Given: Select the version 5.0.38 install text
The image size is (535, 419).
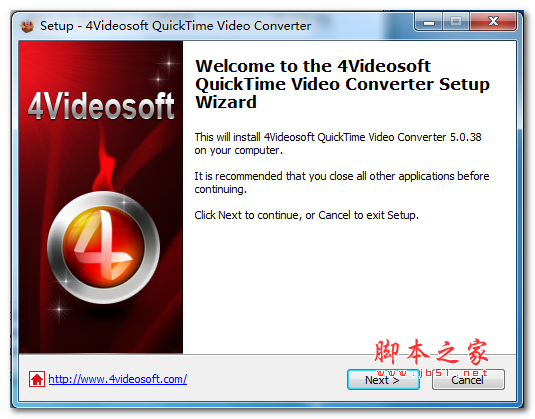Looking at the screenshot, I should pyautogui.click(x=338, y=144).
